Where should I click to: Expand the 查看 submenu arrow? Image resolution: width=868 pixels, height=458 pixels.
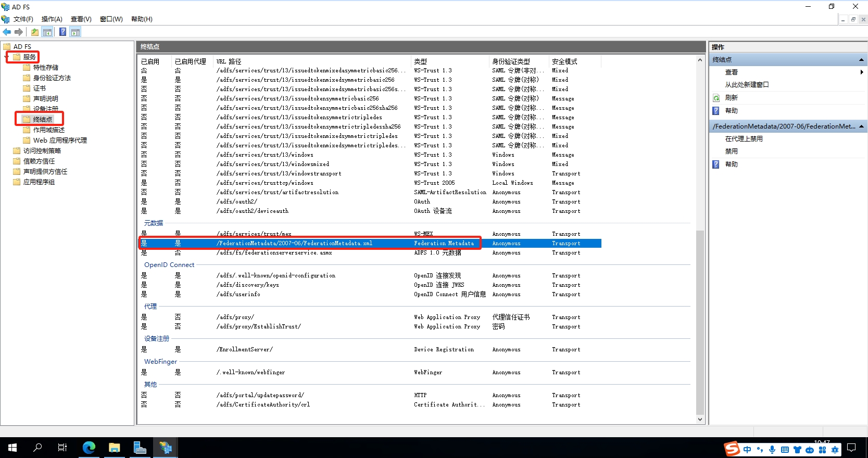[862, 72]
